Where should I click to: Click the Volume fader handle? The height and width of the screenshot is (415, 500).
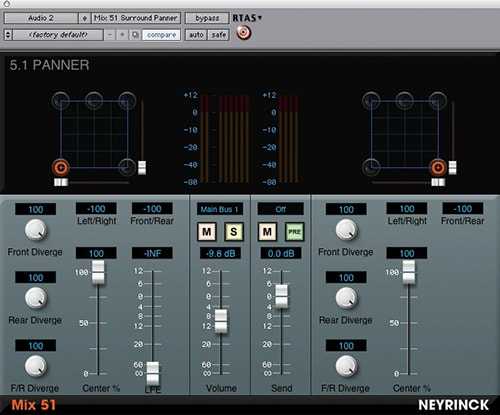(x=221, y=321)
